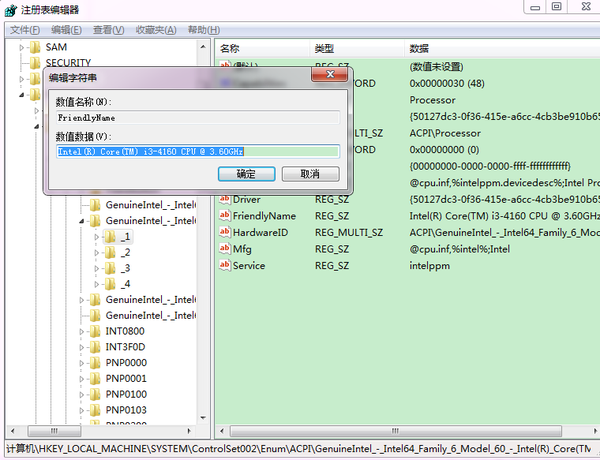Click the registry path in status bar
This screenshot has height=460, width=600.
[298, 449]
